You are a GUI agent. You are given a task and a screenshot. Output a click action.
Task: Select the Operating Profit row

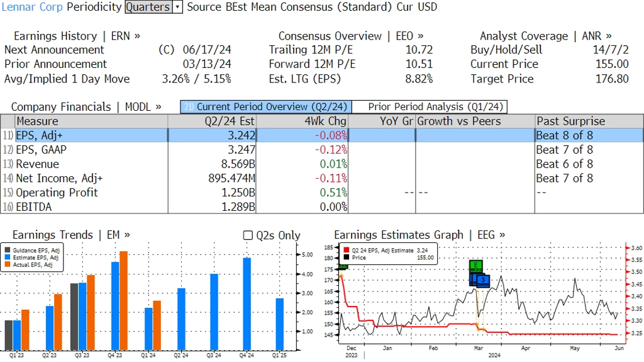click(x=322, y=193)
